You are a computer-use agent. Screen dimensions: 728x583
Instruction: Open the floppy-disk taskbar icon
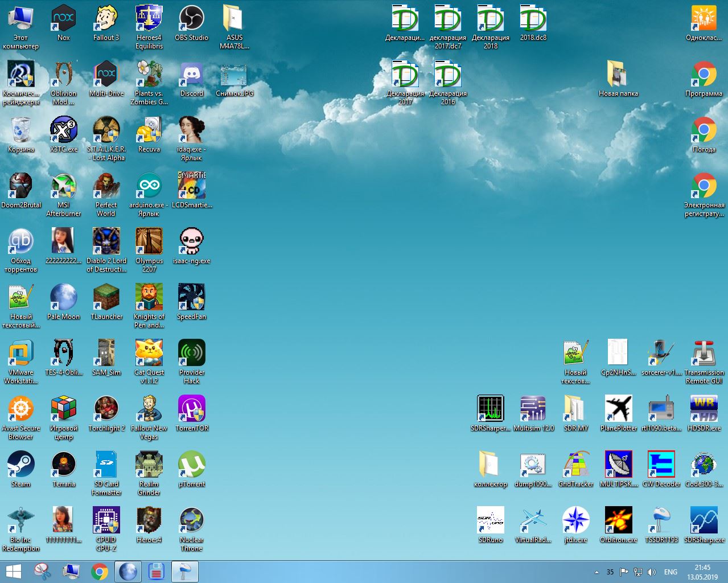pyautogui.click(x=157, y=572)
